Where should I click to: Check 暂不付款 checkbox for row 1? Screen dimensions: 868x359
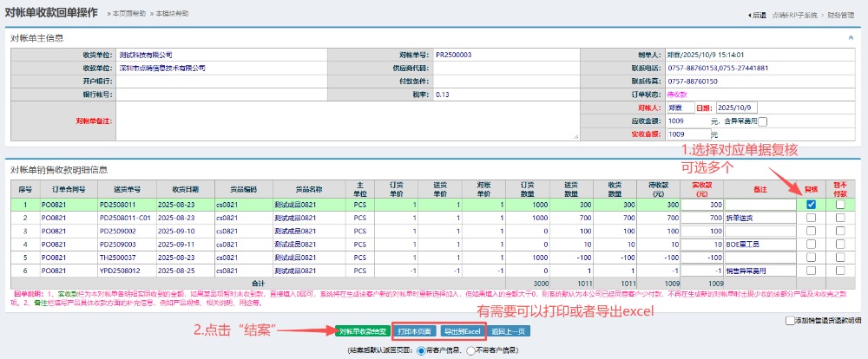(839, 205)
